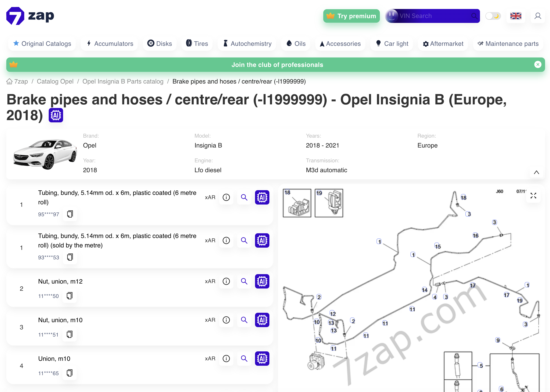Click the AI icon beside the page title
Viewport: 550px width, 392px height.
pos(55,115)
